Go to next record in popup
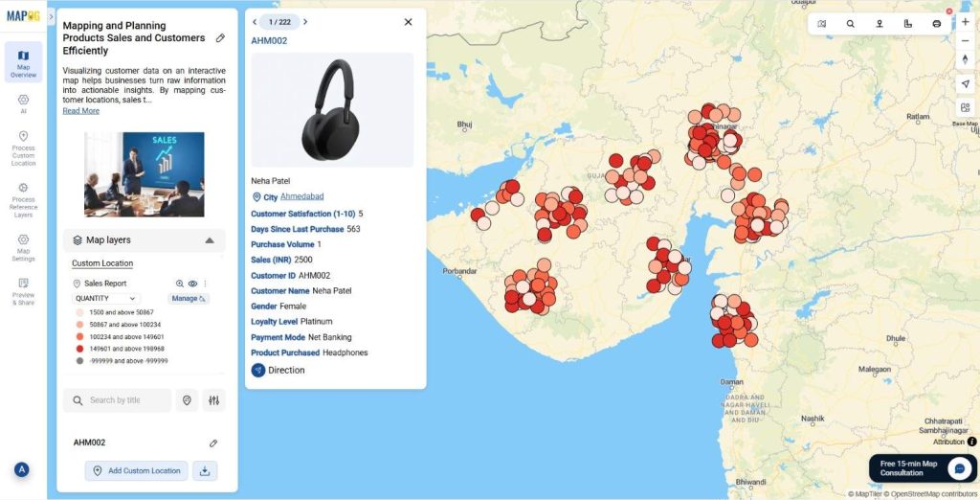 305,22
